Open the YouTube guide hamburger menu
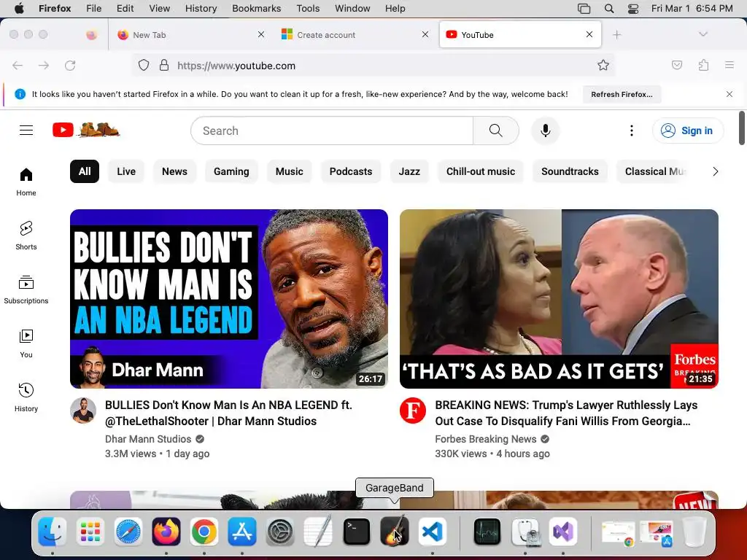Screen dimensions: 747x560 click(x=26, y=130)
